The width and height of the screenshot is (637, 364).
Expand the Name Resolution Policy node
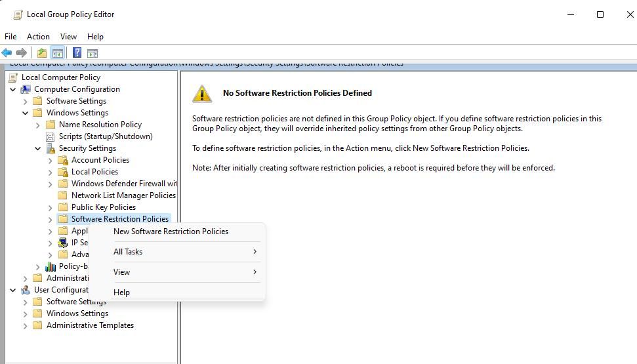[x=38, y=125]
